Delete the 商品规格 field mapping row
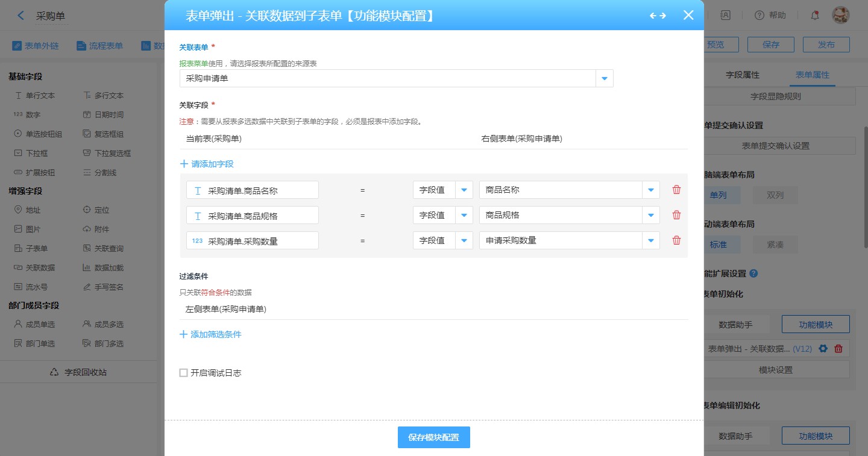This screenshot has width=868, height=456. tap(676, 215)
